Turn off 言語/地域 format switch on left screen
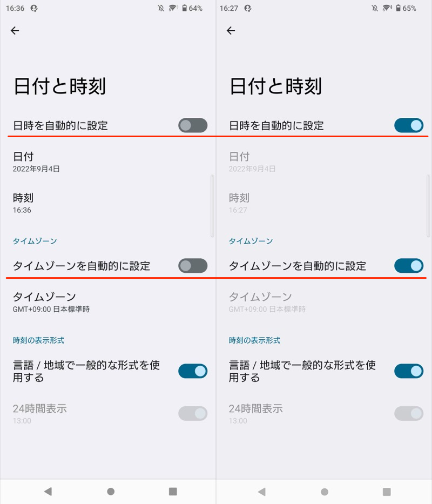This screenshot has height=504, width=432. coord(193,371)
